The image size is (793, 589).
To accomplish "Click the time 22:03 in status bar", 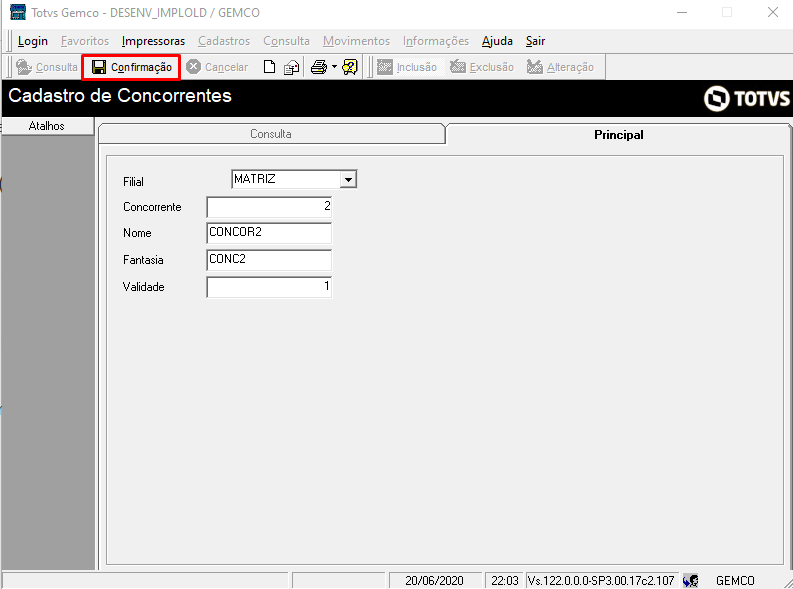I will [x=505, y=580].
